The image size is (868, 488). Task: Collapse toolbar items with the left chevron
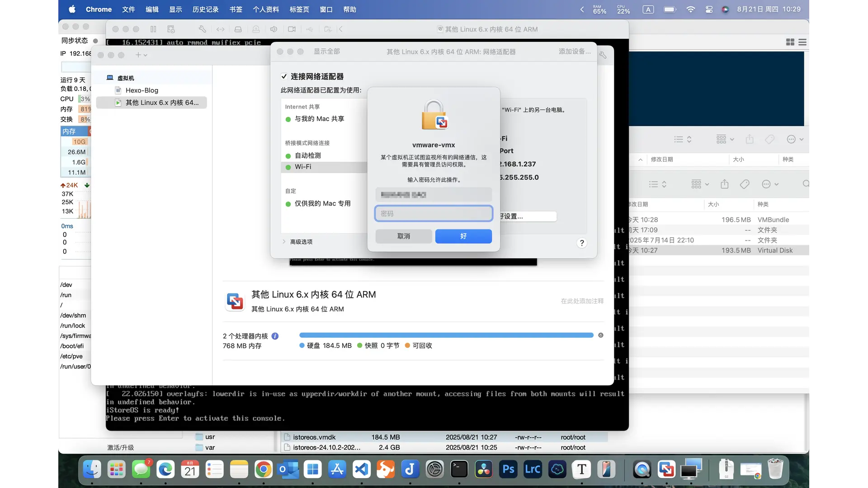coord(340,29)
